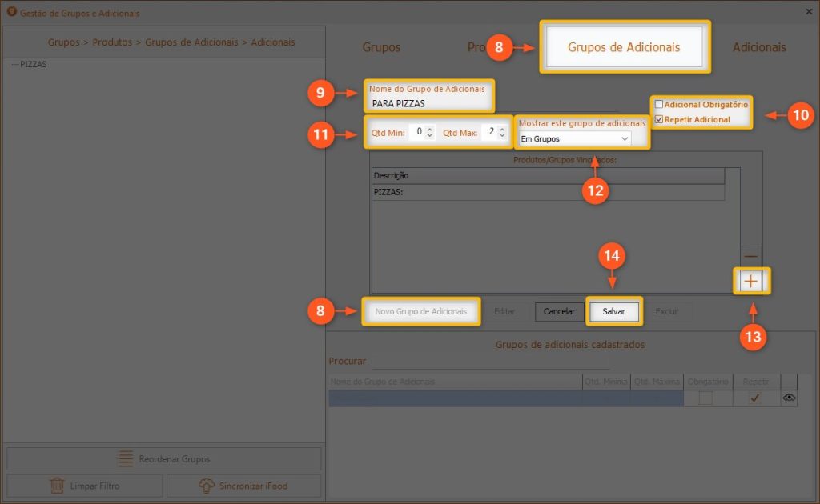Click the Sincronizar iFood cloud icon
Screen dimensions: 820x504
[207, 486]
